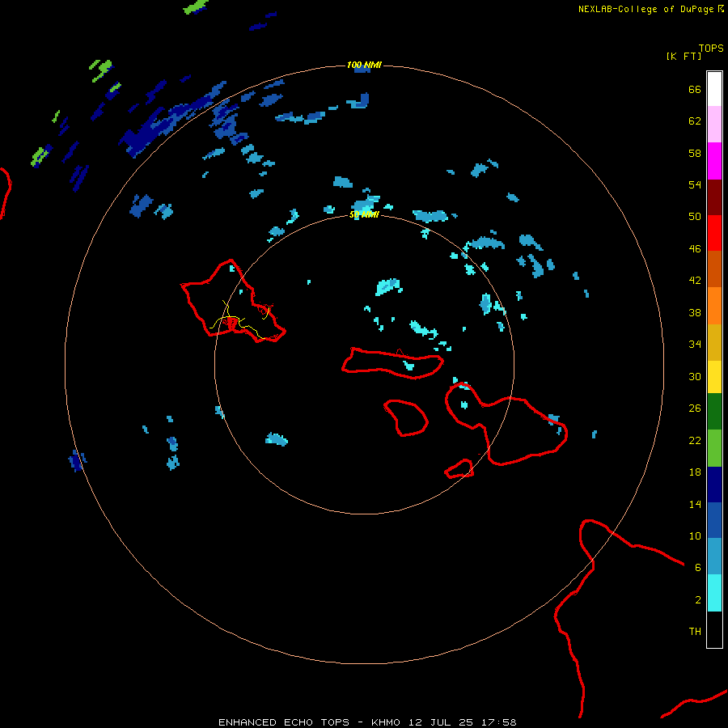This screenshot has width=728, height=728.
Task: Select the orange legend swatch near 38
Action: tap(714, 306)
